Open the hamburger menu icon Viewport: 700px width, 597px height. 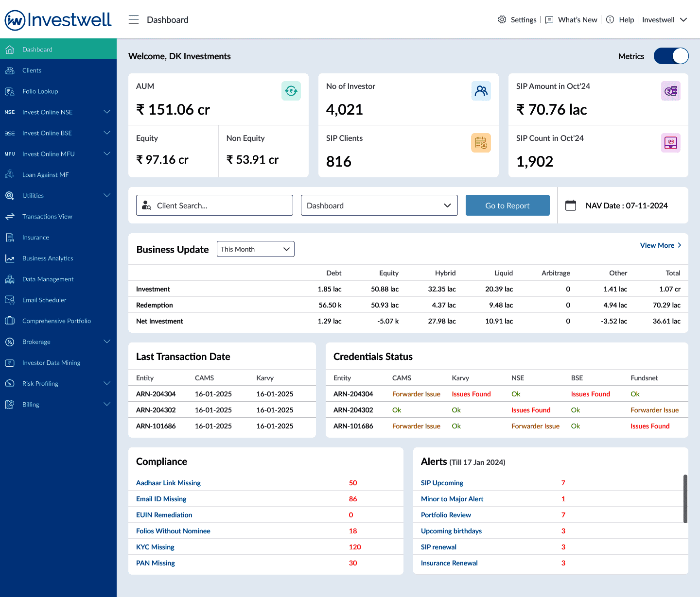coord(134,19)
